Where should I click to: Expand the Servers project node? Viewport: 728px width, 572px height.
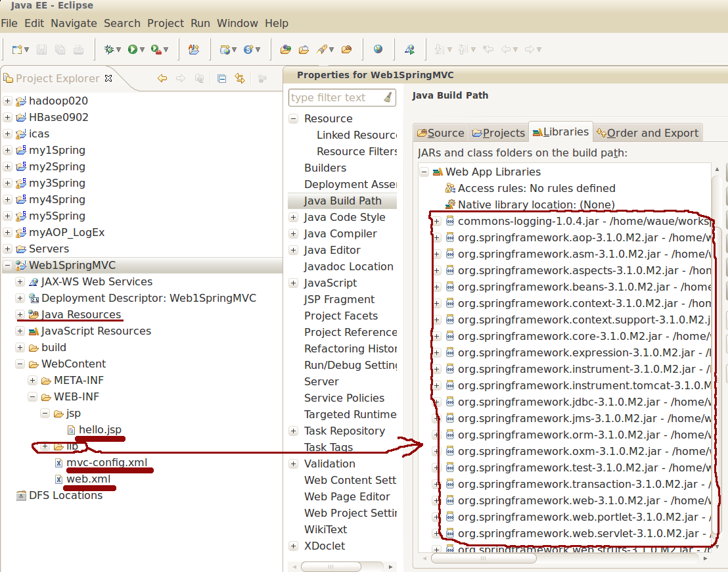point(7,249)
